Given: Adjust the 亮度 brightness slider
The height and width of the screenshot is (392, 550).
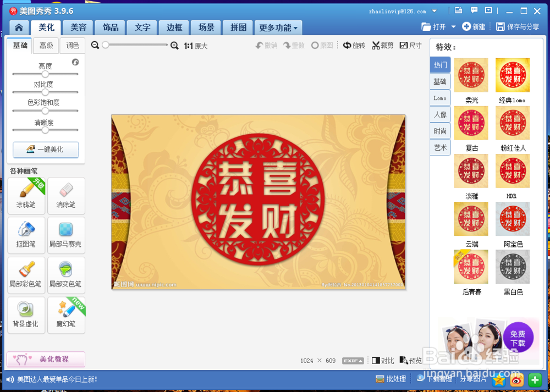Looking at the screenshot, I should point(45,73).
